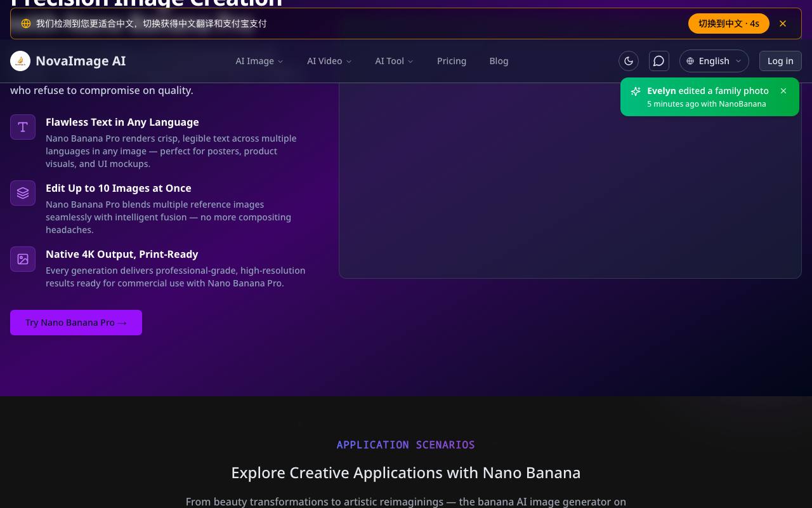Expand the AI Image dropdown menu

click(259, 61)
